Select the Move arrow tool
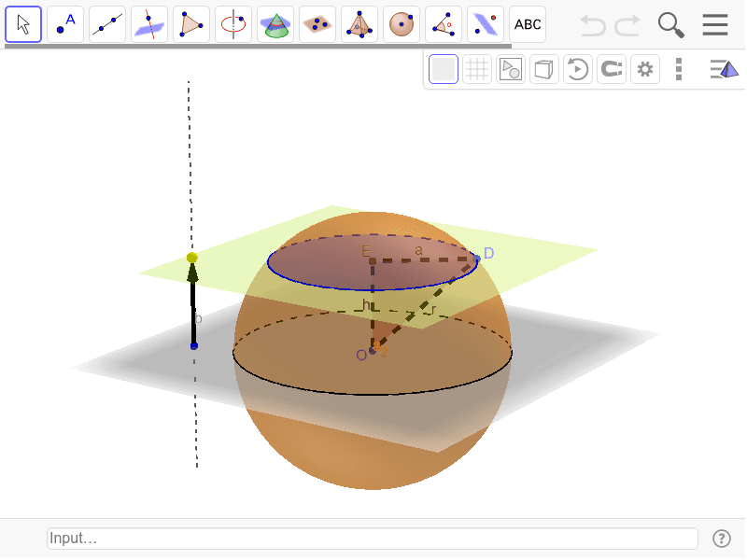 click(x=23, y=24)
